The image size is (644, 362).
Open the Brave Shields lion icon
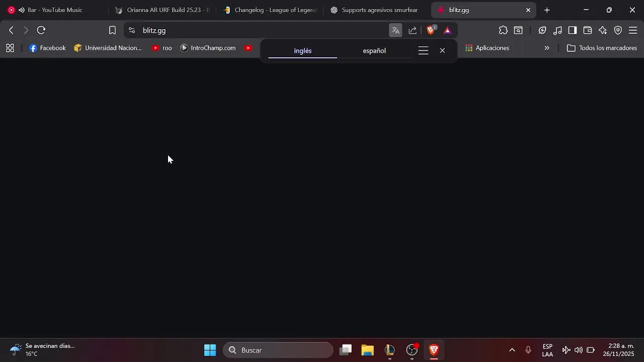pyautogui.click(x=431, y=30)
